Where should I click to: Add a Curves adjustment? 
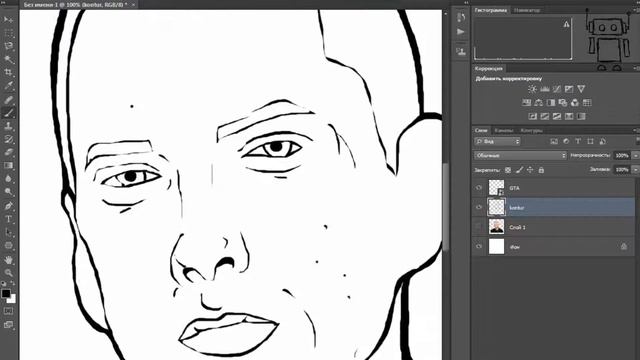557,89
